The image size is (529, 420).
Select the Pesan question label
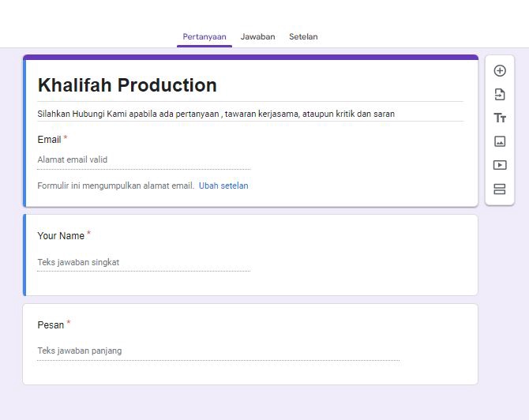click(51, 324)
